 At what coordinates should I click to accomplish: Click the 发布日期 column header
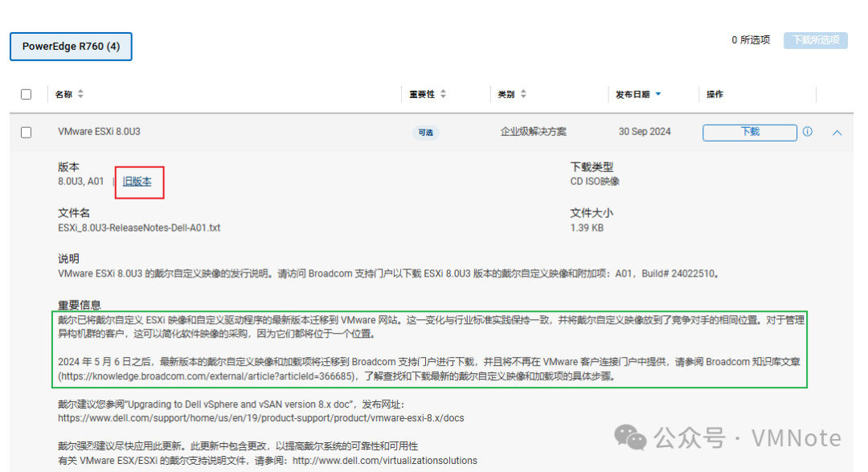pos(633,94)
